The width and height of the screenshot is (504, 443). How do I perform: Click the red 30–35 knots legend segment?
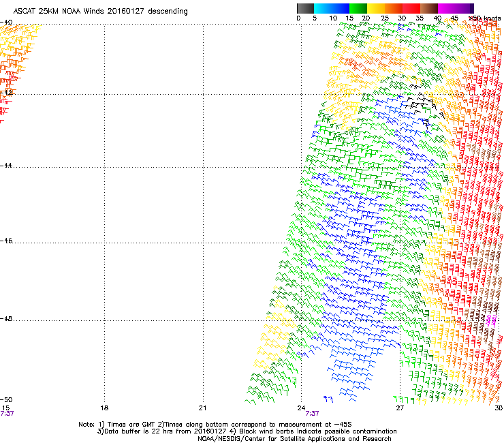pos(411,8)
